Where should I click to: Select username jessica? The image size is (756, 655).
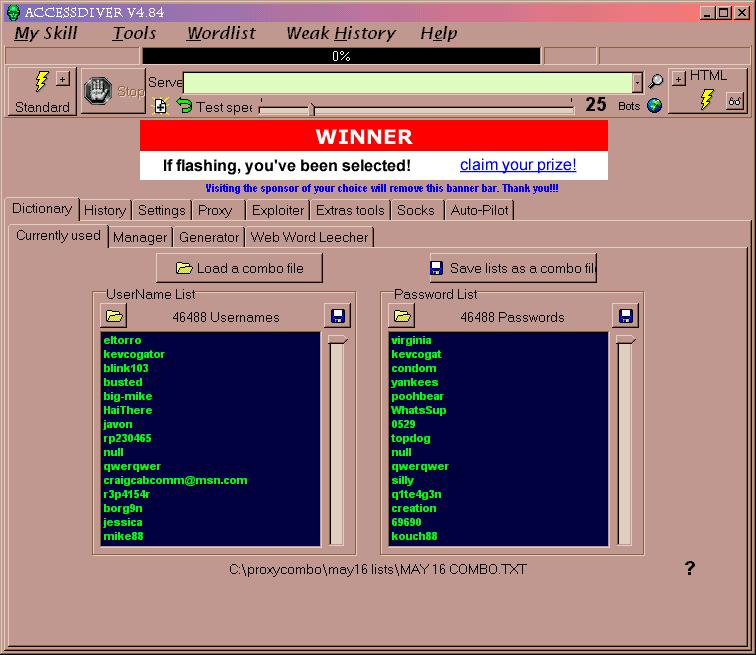coord(122,522)
